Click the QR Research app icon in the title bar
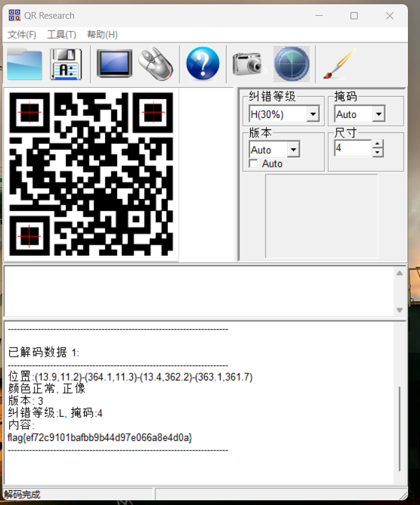 click(x=14, y=15)
